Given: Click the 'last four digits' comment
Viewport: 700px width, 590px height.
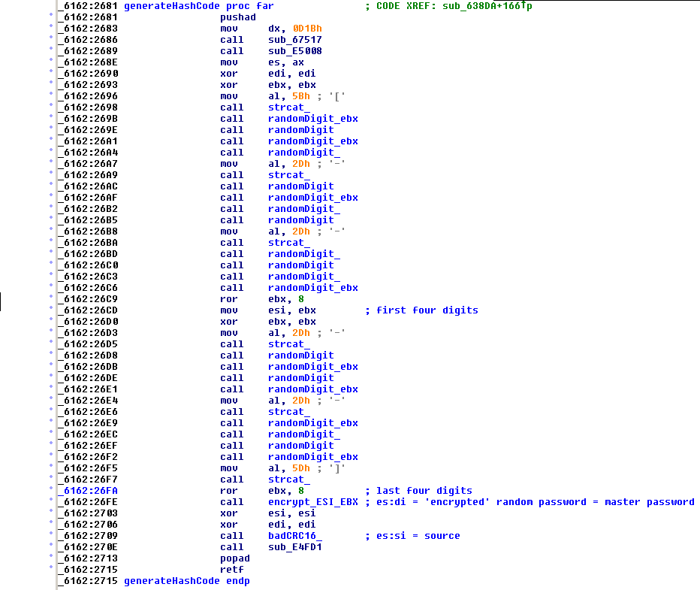Looking at the screenshot, I should coord(424,490).
